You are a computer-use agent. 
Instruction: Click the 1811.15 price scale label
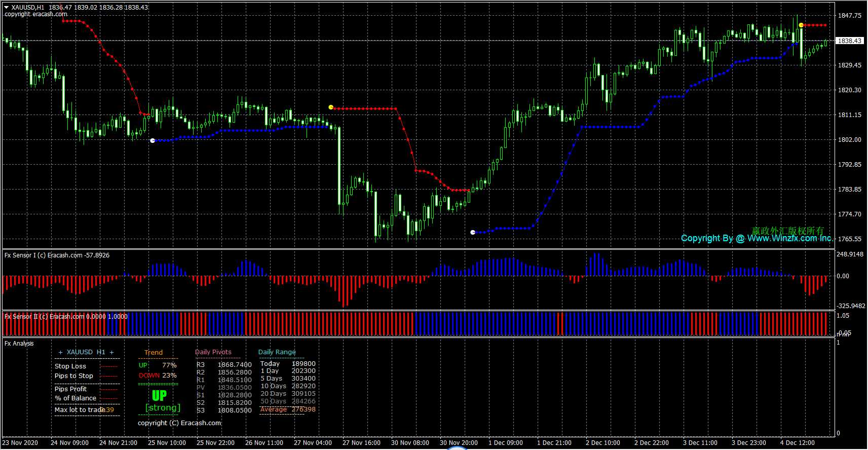[x=850, y=115]
